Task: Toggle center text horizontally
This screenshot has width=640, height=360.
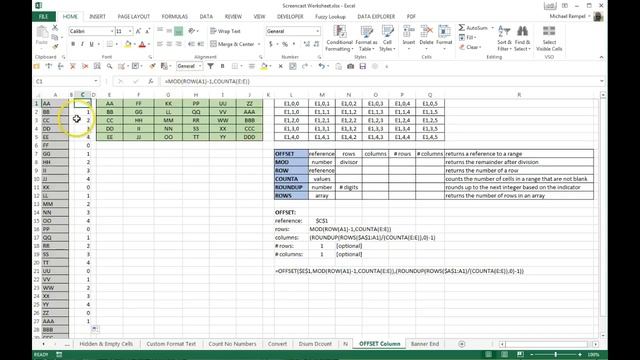Action: [x=169, y=44]
